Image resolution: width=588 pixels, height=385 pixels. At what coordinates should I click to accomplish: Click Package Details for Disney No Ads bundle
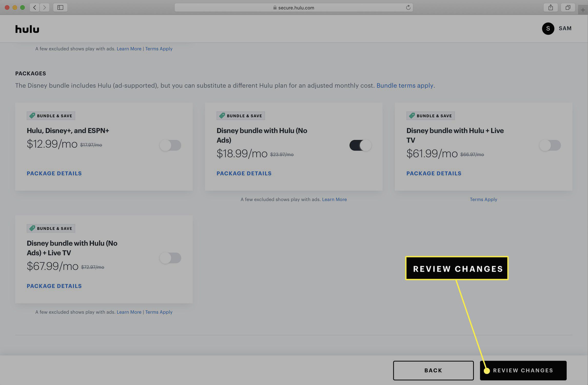pyautogui.click(x=244, y=173)
